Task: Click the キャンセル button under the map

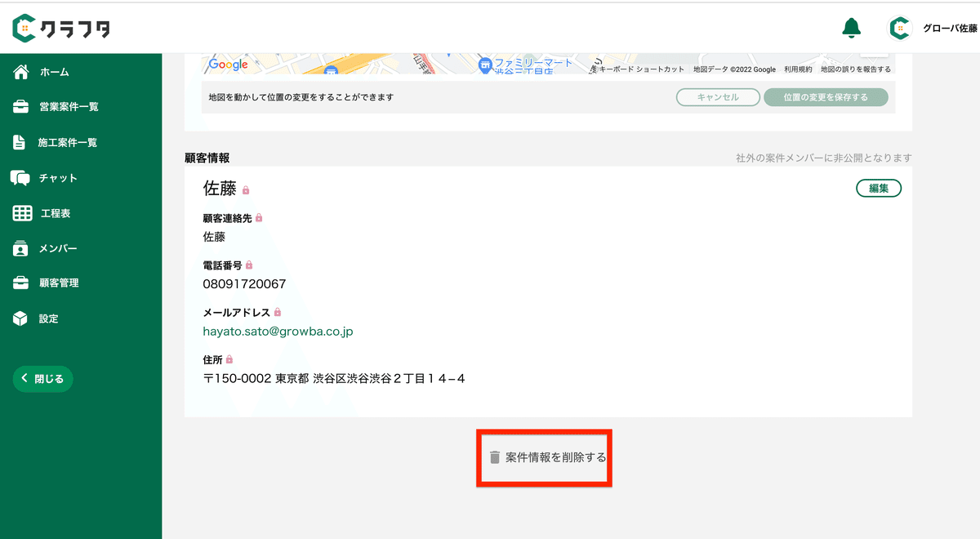Action: tap(718, 97)
